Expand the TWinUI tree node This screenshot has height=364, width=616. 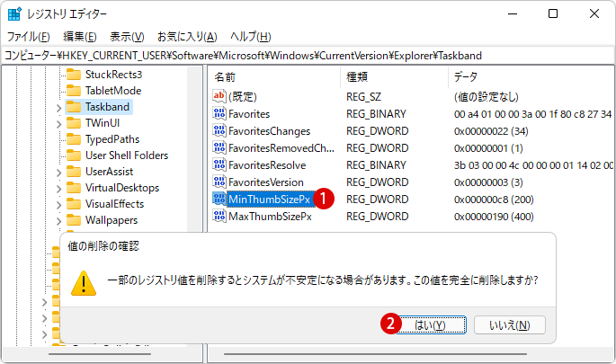[58, 124]
